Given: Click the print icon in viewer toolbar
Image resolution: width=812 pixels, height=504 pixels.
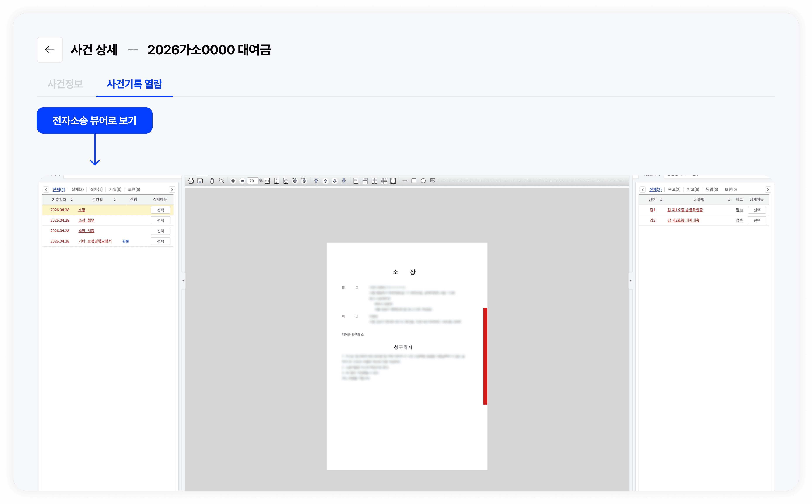Looking at the screenshot, I should 191,181.
